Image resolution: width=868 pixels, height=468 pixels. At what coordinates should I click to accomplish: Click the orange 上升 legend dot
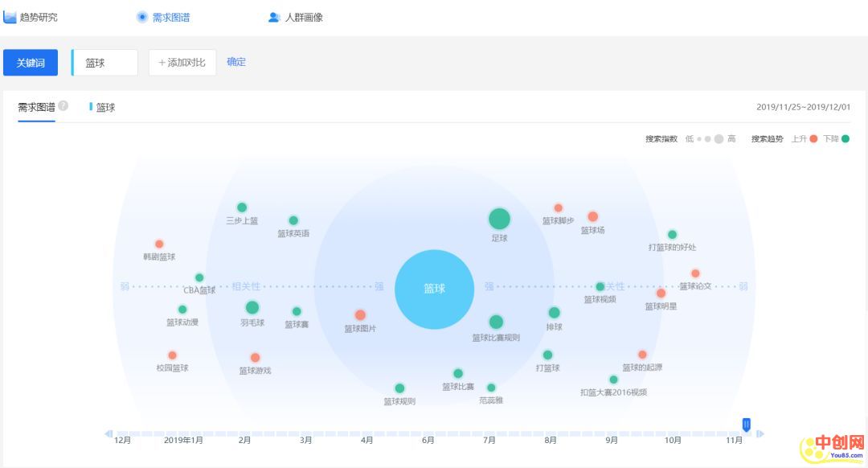813,139
